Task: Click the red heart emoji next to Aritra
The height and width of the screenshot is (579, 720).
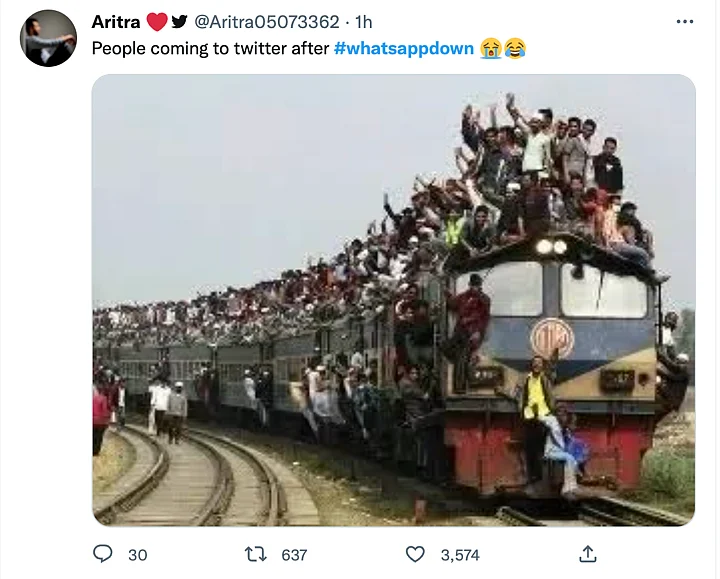Action: [x=157, y=22]
